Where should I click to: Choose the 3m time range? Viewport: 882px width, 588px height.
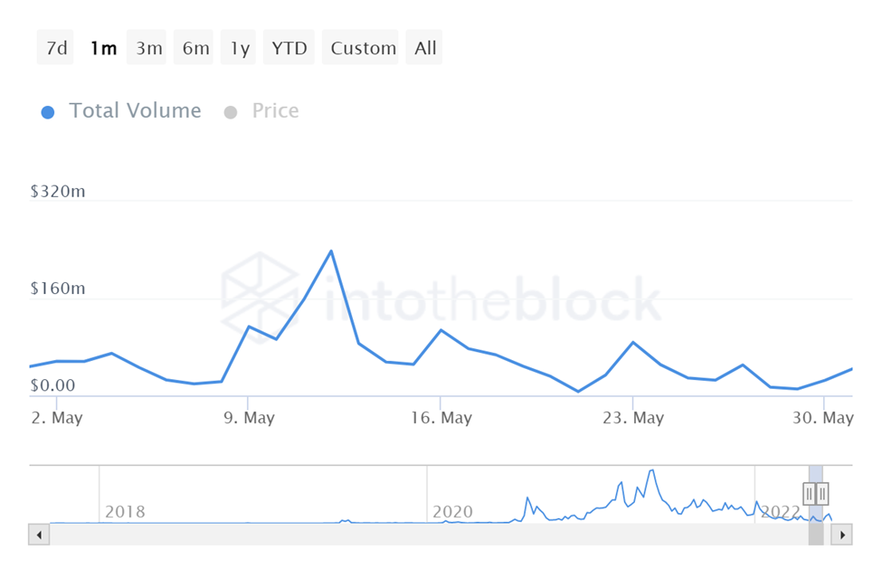(x=149, y=48)
